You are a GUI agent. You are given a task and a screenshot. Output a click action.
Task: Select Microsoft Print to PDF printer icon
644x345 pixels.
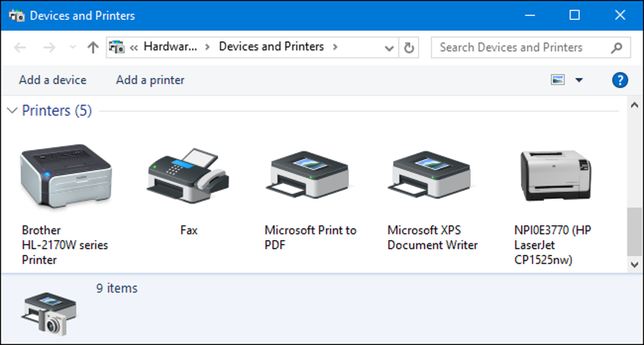307,175
